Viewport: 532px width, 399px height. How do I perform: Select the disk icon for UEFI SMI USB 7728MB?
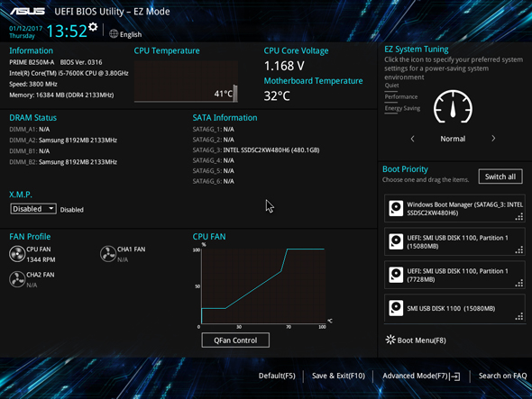[396, 275]
